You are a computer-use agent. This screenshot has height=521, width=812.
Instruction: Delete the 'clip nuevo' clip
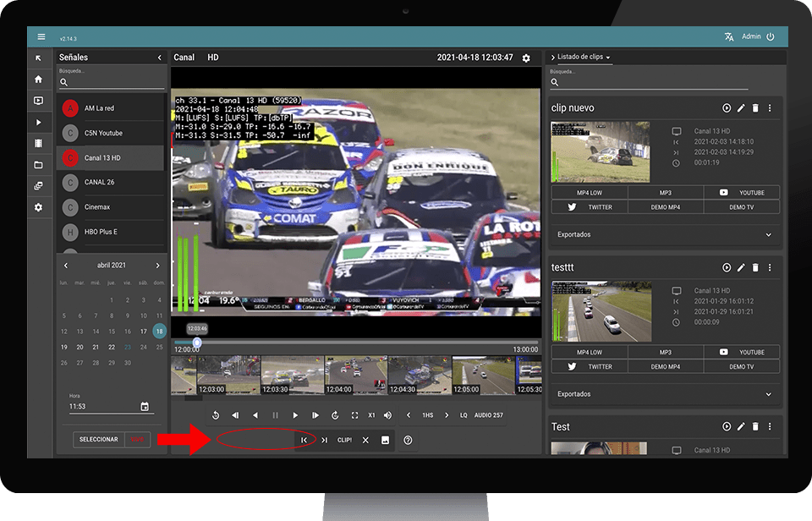point(755,107)
